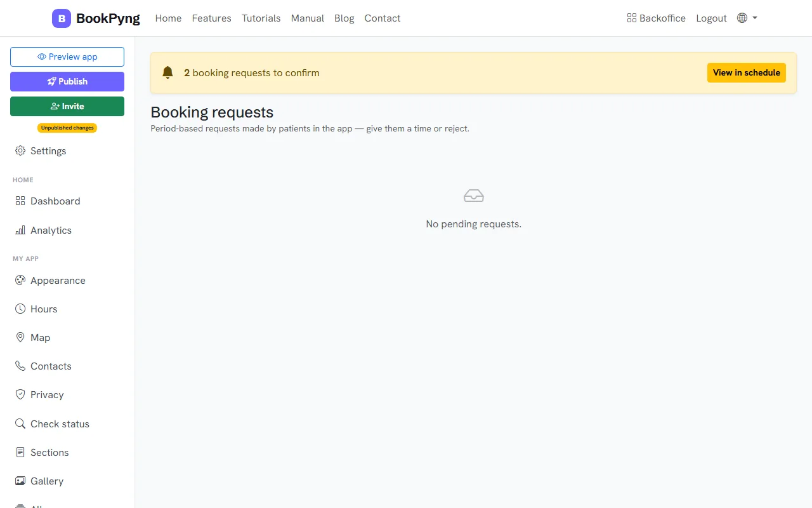812x508 pixels.
Task: Click the Analytics bar chart icon
Action: pyautogui.click(x=20, y=230)
